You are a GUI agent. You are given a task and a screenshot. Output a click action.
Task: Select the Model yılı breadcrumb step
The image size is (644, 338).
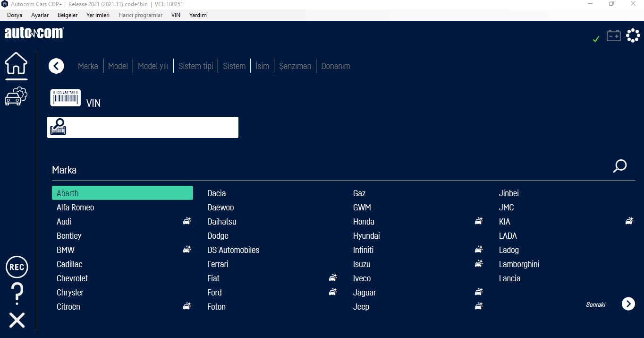coord(153,66)
